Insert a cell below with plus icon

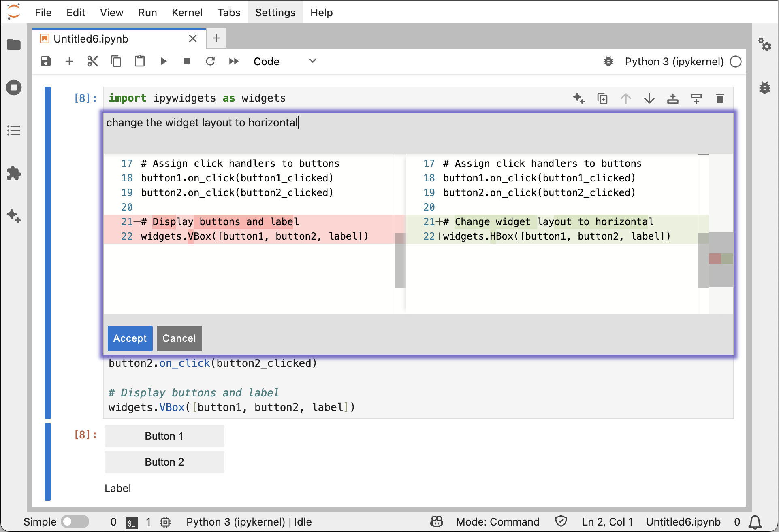point(69,61)
